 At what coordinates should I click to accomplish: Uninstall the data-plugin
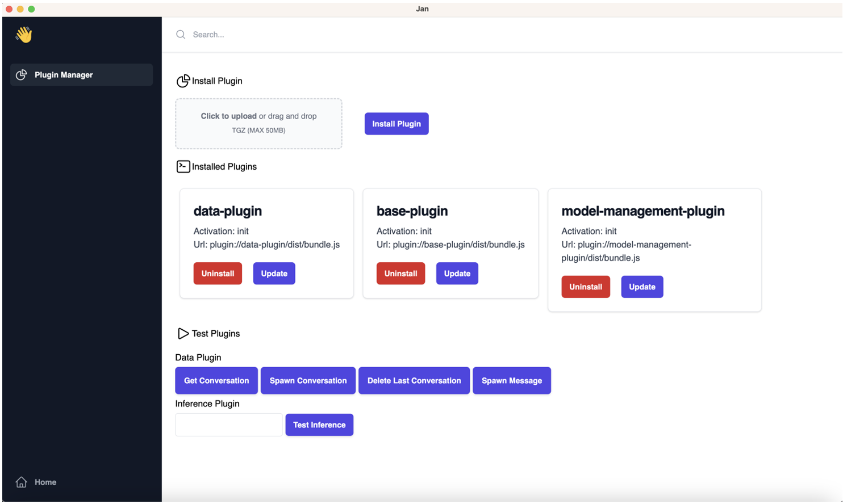point(218,274)
